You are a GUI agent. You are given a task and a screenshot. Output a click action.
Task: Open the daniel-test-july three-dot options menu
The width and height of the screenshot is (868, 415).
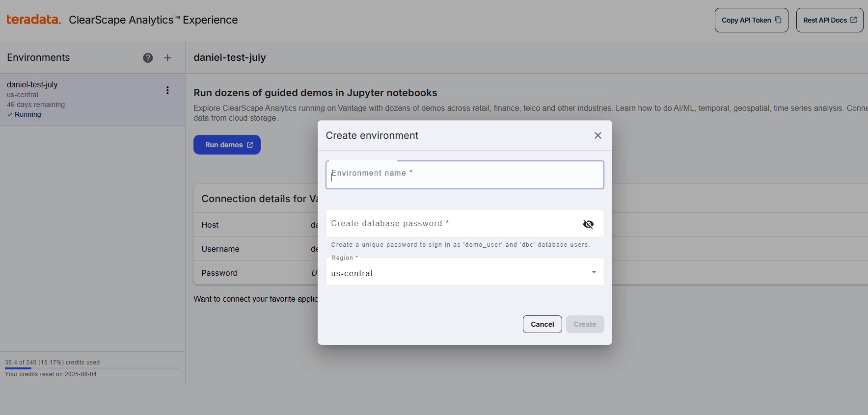point(167,90)
